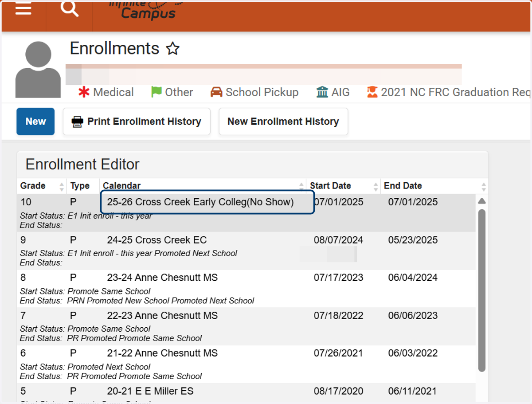Click the 2021 NC FRC Graduation flag label
This screenshot has width=532, height=404.
click(x=455, y=92)
